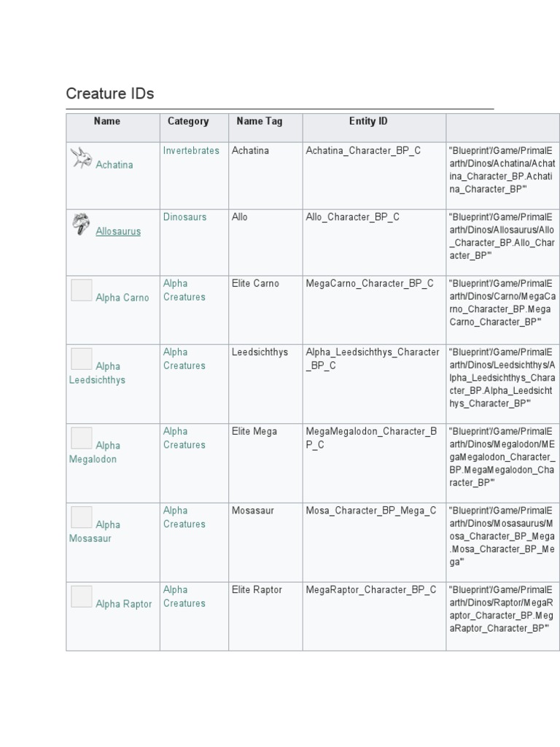Viewport: 560px width, 747px height.
Task: Click the Allosaurus dinosaur icon
Action: (81, 224)
